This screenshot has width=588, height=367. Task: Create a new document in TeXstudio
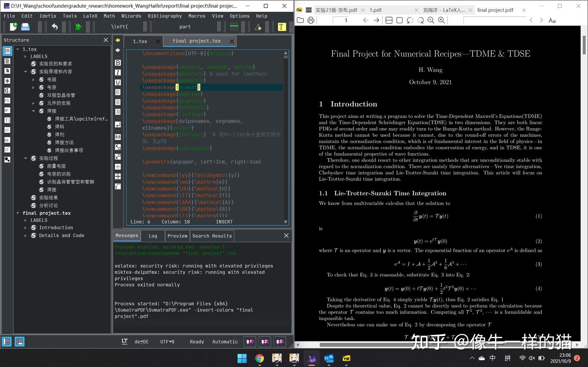(x=13, y=27)
